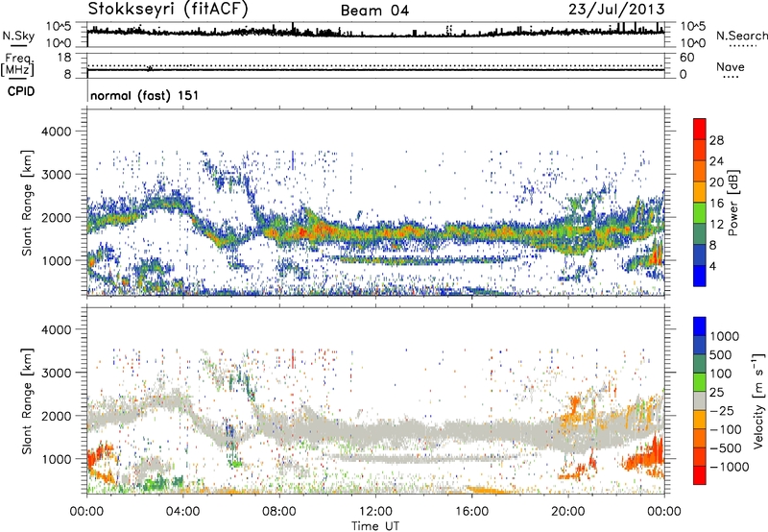Click the "4000" tick in power panel
The height and width of the screenshot is (532, 768).
(x=57, y=132)
